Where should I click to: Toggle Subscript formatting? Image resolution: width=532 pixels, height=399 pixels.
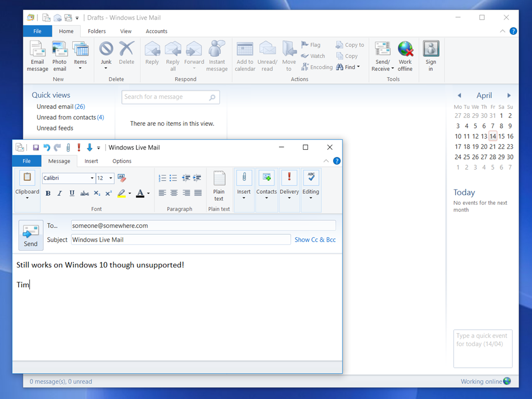[97, 193]
